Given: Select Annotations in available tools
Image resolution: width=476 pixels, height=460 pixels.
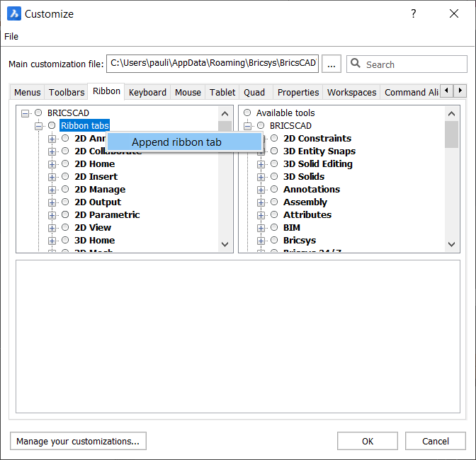Looking at the screenshot, I should pos(312,190).
